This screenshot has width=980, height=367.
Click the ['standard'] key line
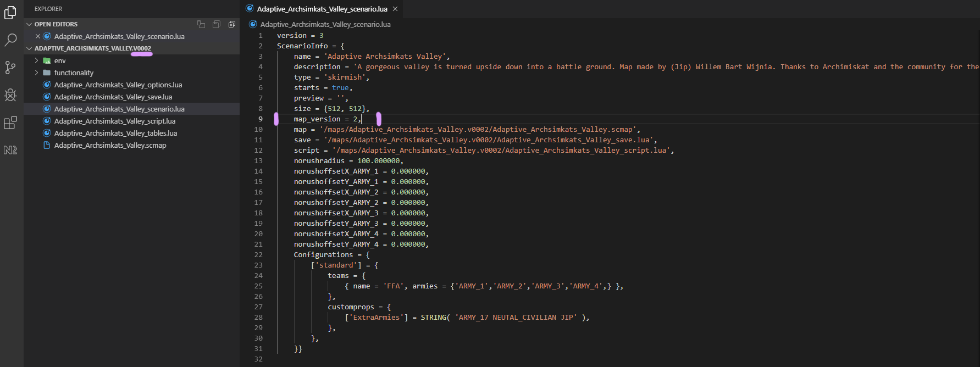[x=345, y=265]
